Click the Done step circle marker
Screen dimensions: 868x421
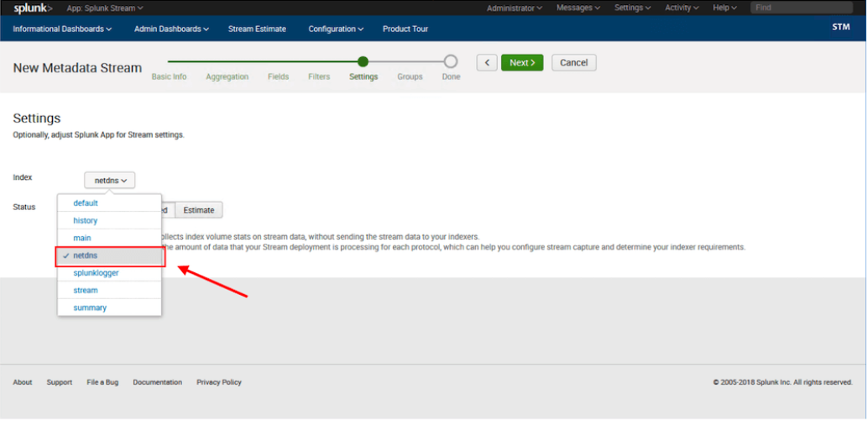pos(451,61)
